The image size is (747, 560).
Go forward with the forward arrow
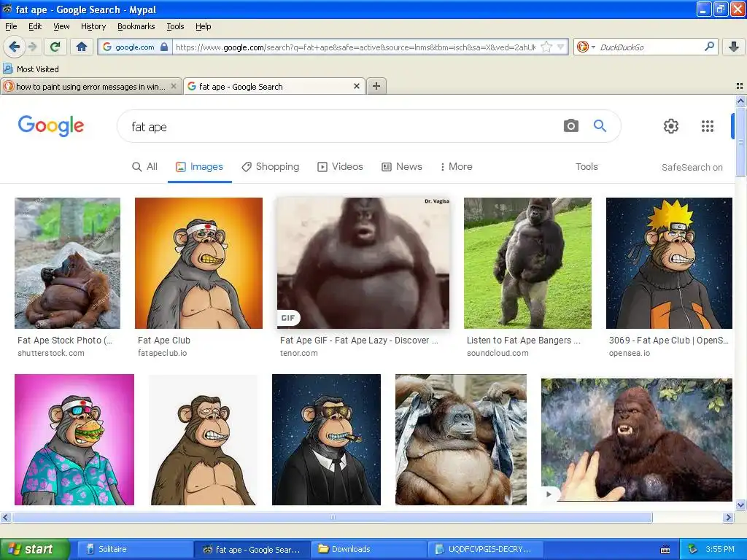click(32, 47)
